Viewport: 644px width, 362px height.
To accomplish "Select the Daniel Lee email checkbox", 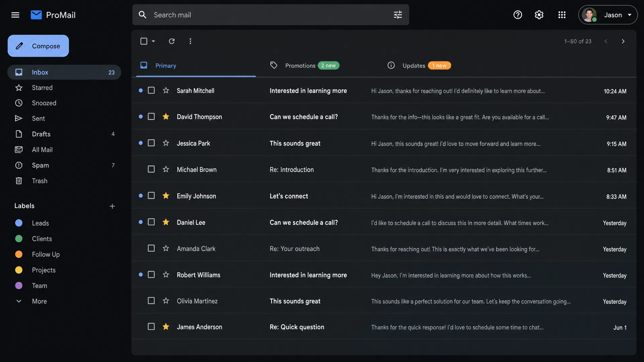I will point(151,222).
